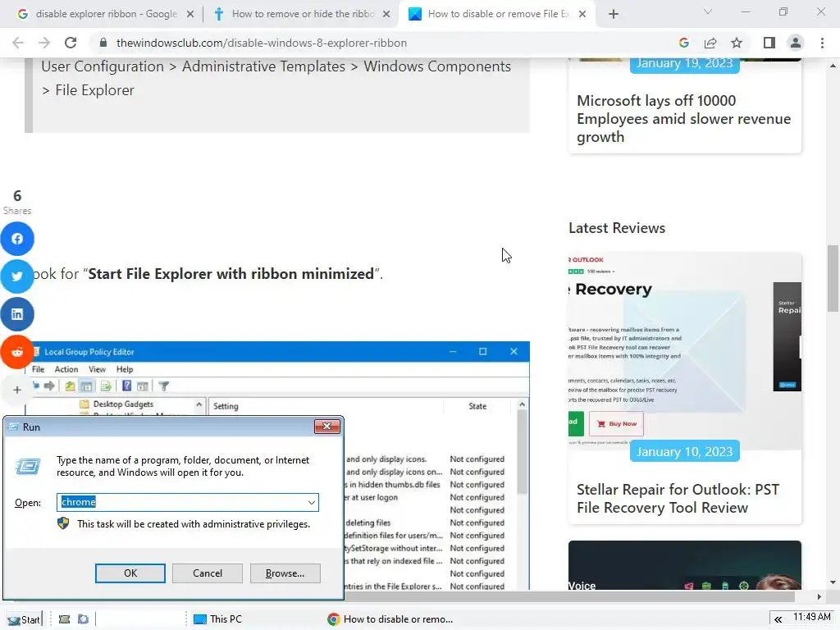Click Browse... in the Run dialog
This screenshot has width=840, height=630.
point(285,573)
